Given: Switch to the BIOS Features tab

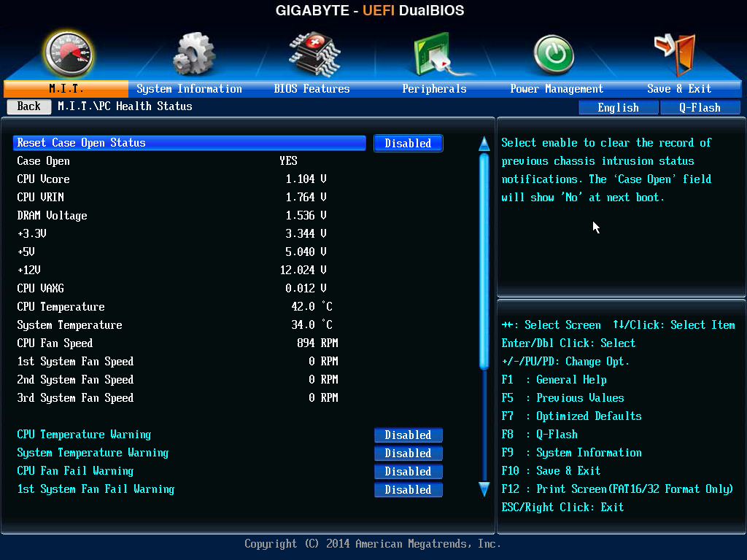Looking at the screenshot, I should click(311, 88).
